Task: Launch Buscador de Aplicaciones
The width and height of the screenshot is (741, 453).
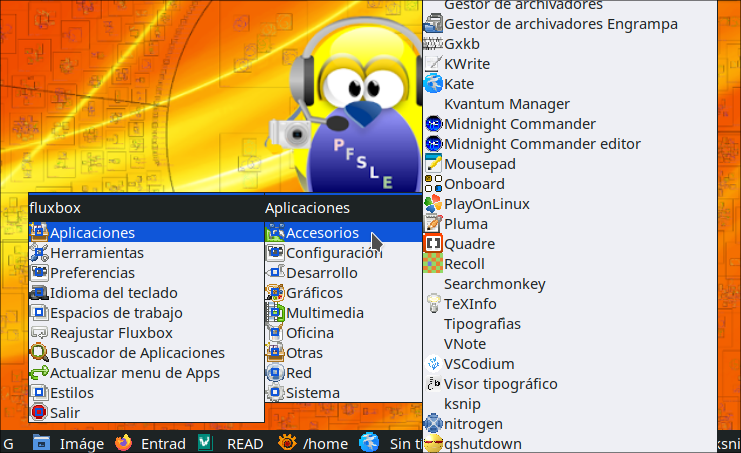Action: 146,352
